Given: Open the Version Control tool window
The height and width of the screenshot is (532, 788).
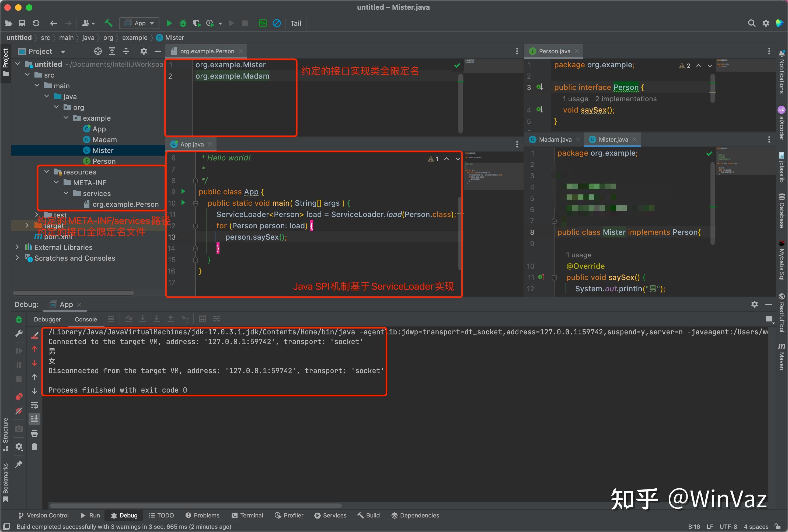Looking at the screenshot, I should (x=43, y=515).
